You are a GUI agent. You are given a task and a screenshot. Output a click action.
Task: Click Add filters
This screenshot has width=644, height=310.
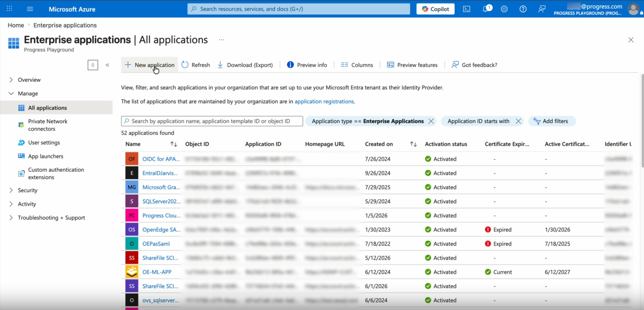(552, 121)
